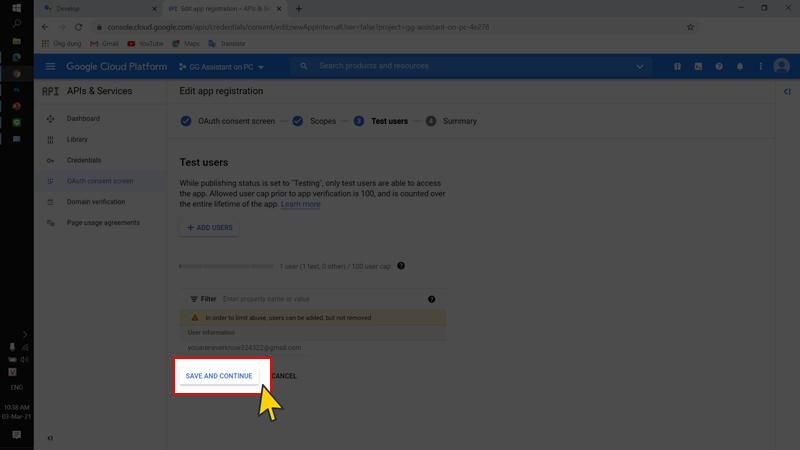Collapse the left sidebar navigation
Image resolution: width=800 pixels, height=450 pixels.
[50, 438]
